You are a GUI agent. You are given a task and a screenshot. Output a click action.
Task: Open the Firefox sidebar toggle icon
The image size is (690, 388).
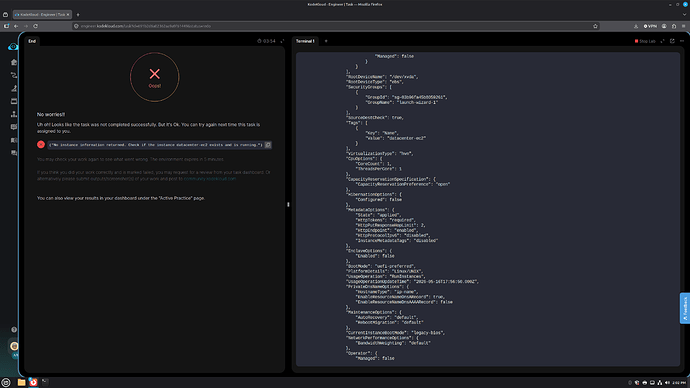pos(6,26)
